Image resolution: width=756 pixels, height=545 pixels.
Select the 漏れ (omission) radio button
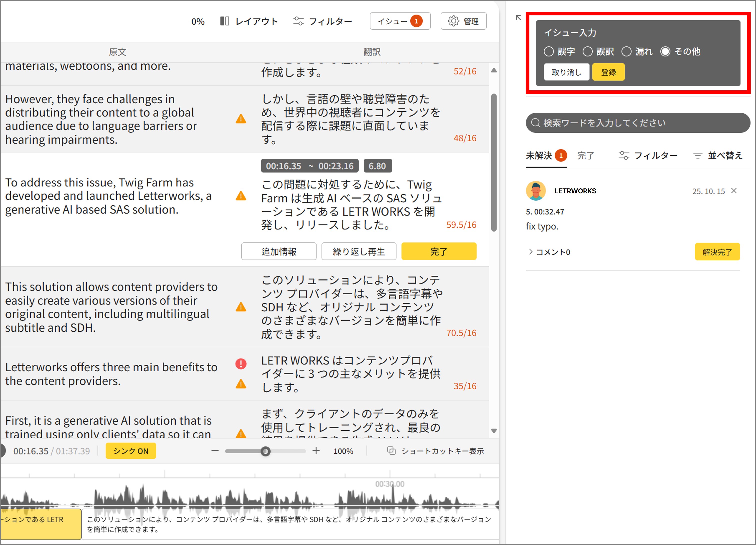626,52
